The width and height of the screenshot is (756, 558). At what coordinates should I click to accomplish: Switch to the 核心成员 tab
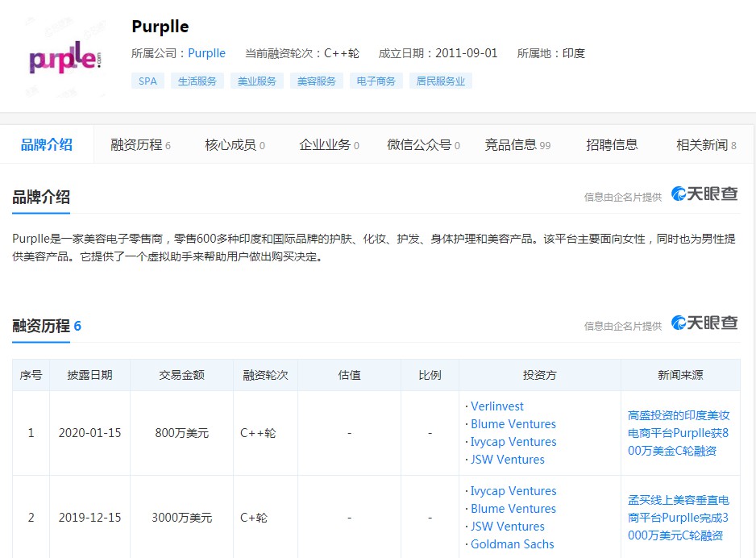[x=235, y=144]
